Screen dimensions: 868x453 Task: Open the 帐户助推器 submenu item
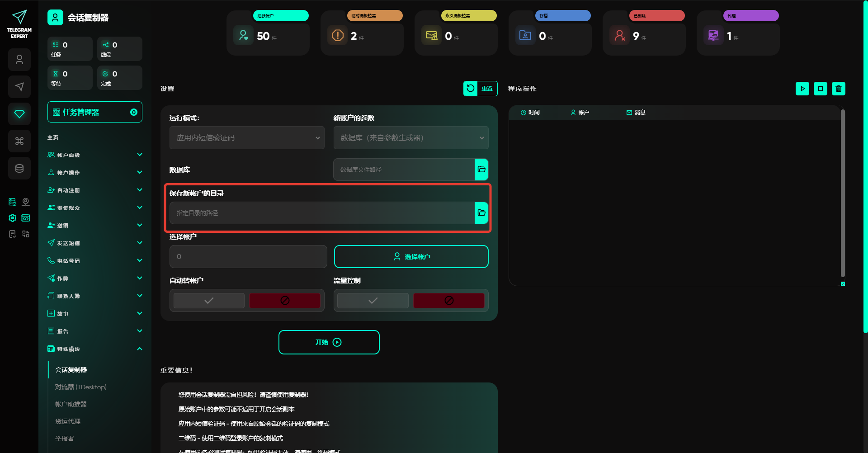click(71, 404)
